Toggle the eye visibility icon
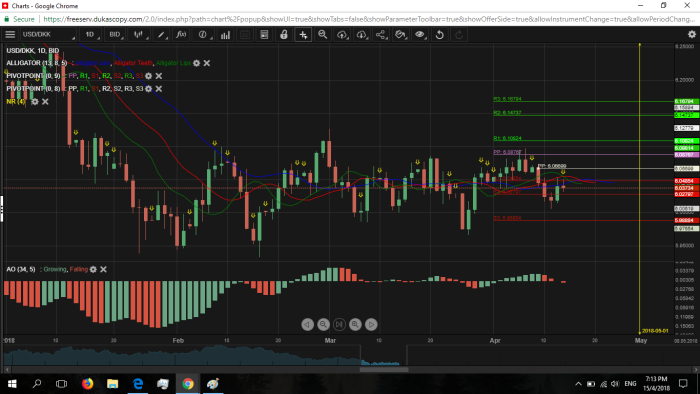This screenshot has width=700, height=394. [x=420, y=34]
